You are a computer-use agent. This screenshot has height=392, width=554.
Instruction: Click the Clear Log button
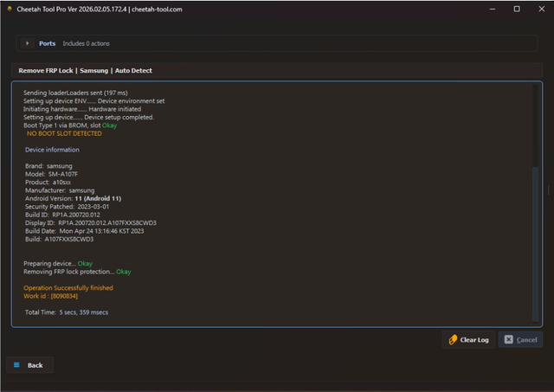(x=468, y=340)
